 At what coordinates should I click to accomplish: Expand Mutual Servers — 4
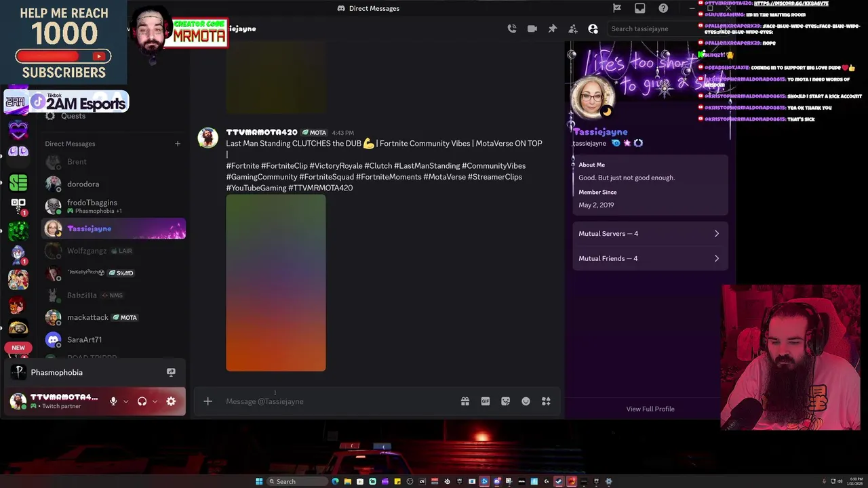[650, 234]
